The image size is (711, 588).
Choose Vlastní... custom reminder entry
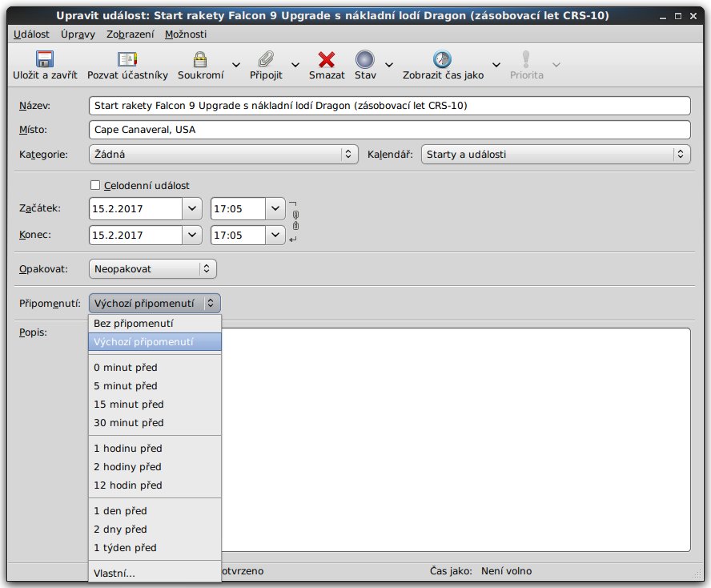[x=114, y=573]
